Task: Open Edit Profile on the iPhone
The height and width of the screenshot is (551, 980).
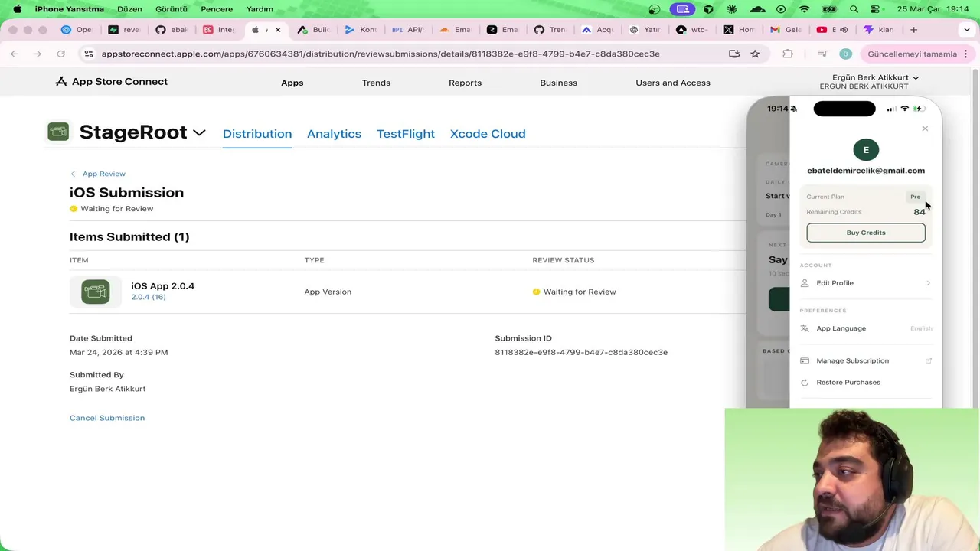Action: click(866, 283)
